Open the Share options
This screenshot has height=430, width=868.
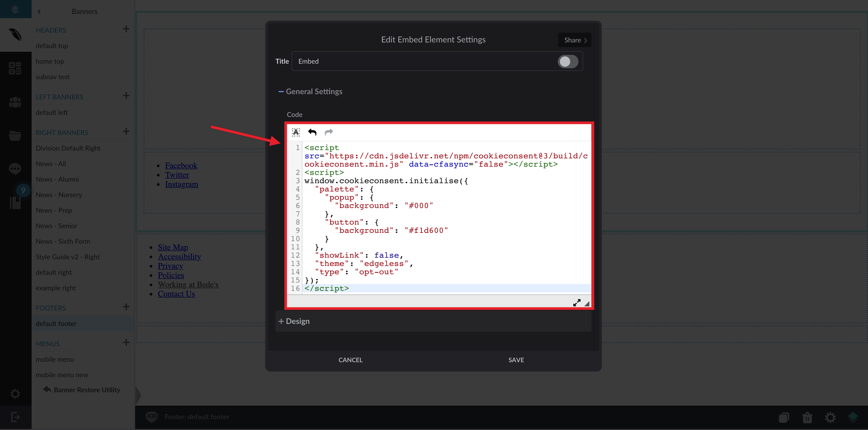[x=575, y=40]
